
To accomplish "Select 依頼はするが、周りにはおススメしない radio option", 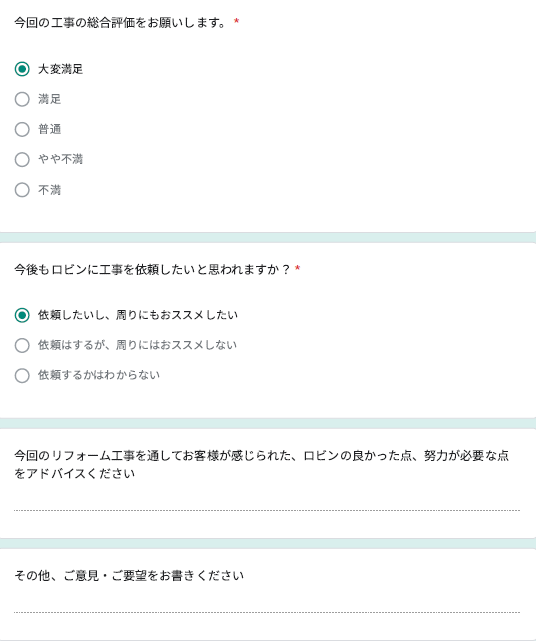I will [x=22, y=345].
